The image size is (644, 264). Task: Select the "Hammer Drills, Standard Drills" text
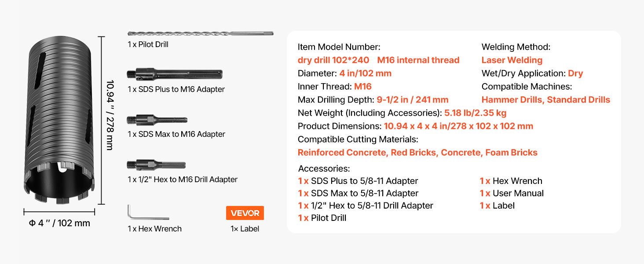[545, 100]
